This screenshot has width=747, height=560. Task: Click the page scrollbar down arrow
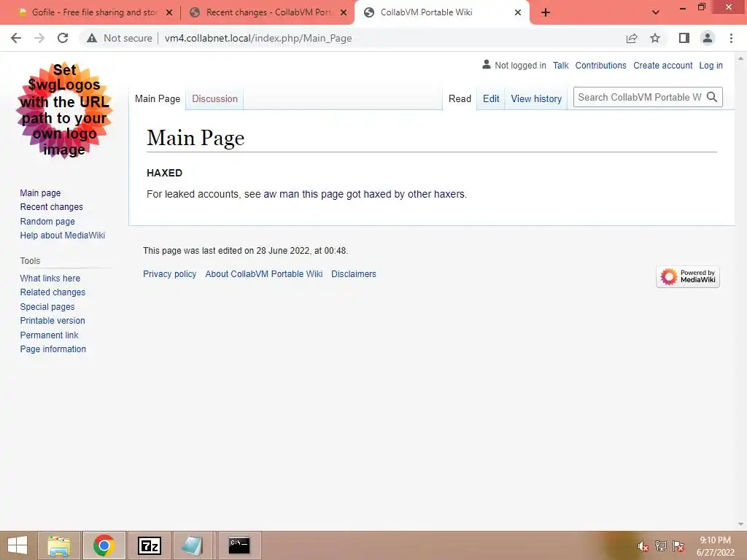click(741, 524)
